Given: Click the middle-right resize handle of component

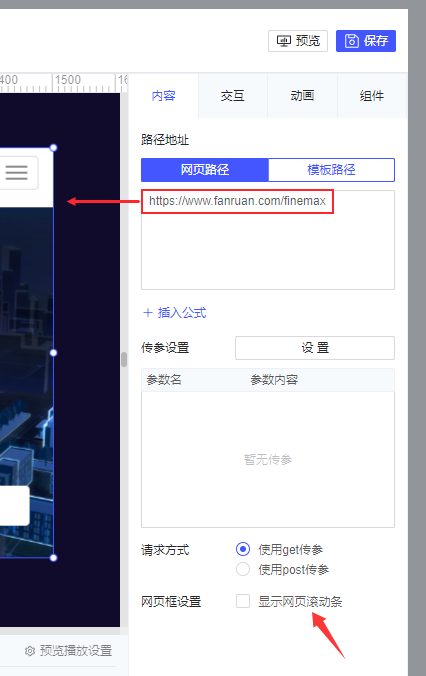Looking at the screenshot, I should pos(53,353).
